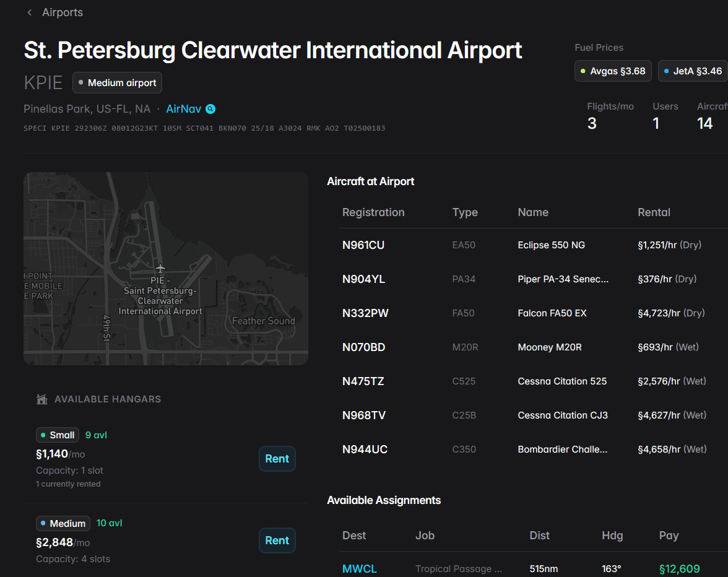728x577 pixels.
Task: Sort assignments by Pay column header
Action: coord(669,536)
